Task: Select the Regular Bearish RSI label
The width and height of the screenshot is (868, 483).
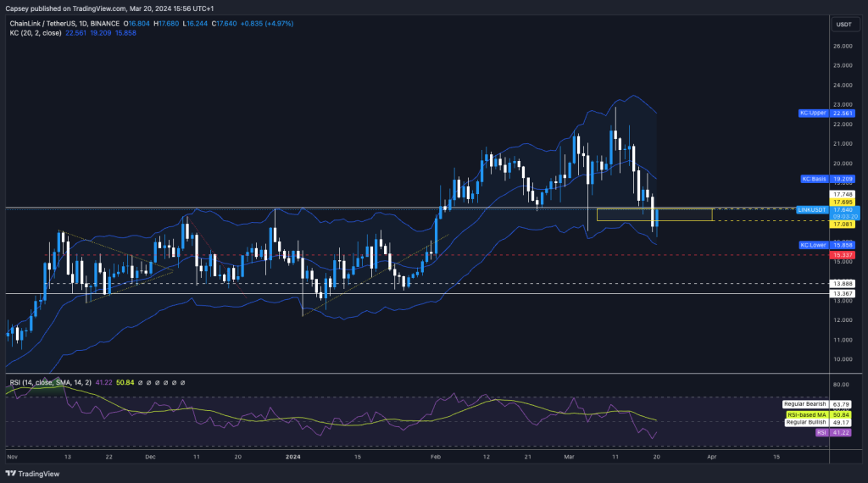Action: [x=805, y=404]
